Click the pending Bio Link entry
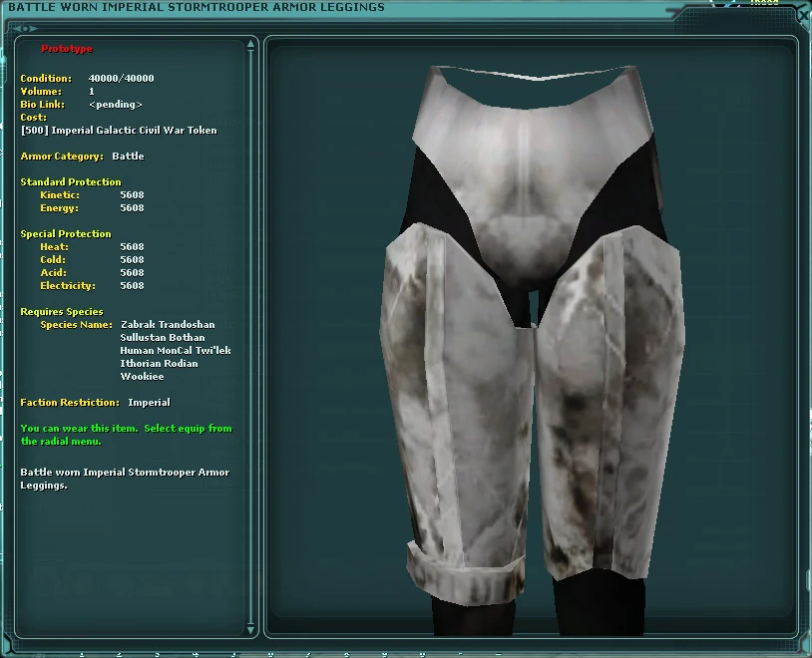This screenshot has width=812, height=658. click(115, 104)
